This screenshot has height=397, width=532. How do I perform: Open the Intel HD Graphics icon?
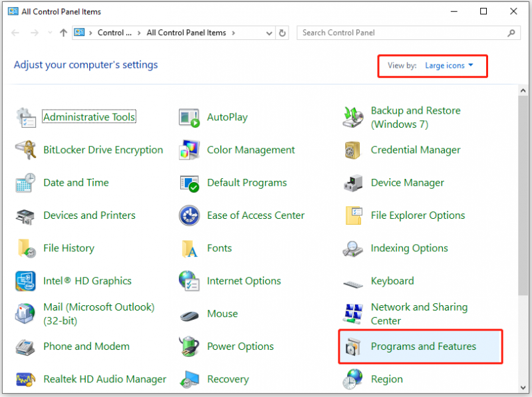[25, 281]
